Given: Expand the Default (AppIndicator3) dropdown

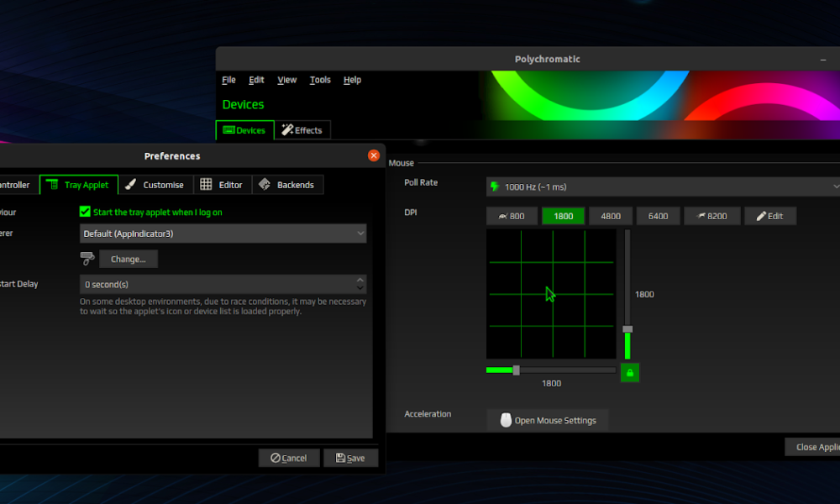Looking at the screenshot, I should click(223, 234).
